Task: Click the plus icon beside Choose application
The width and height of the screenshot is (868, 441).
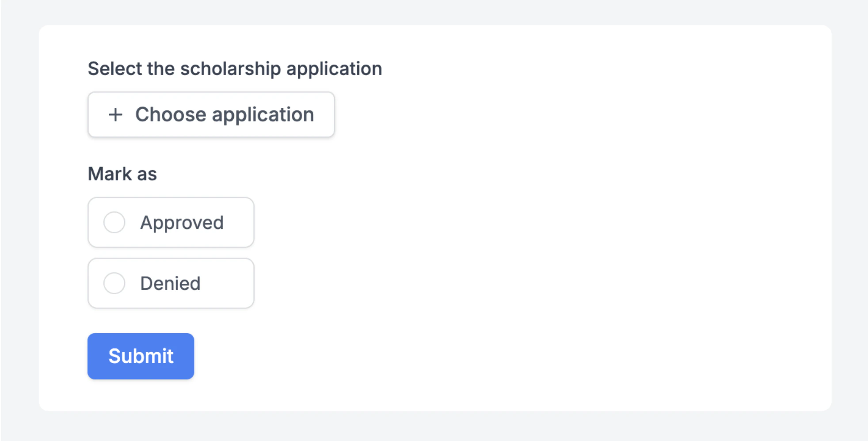Action: [x=115, y=115]
